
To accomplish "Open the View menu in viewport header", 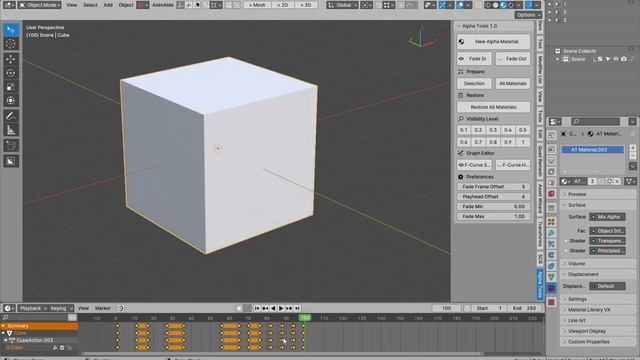I will coord(71,5).
